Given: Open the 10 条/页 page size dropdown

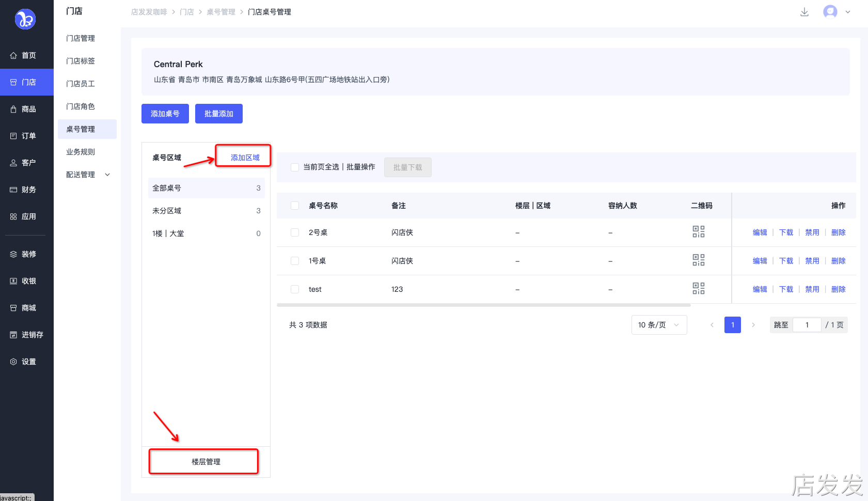Looking at the screenshot, I should coord(659,325).
